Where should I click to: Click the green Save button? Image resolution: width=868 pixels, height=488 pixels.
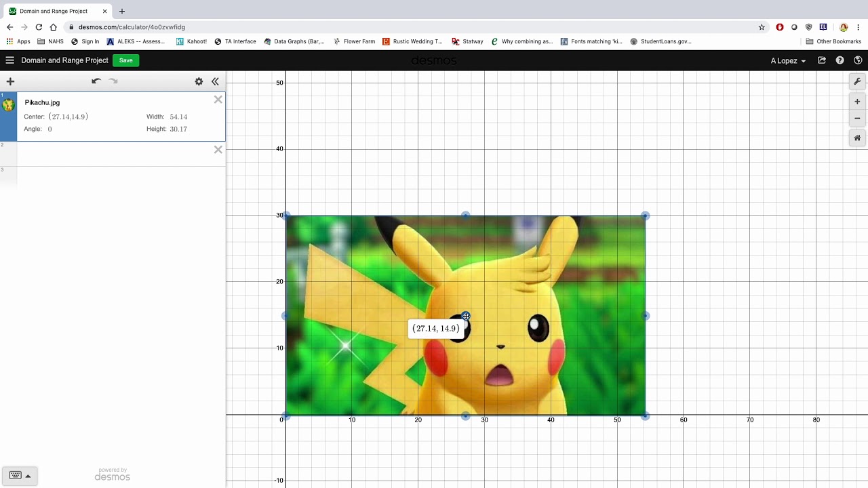click(x=125, y=60)
